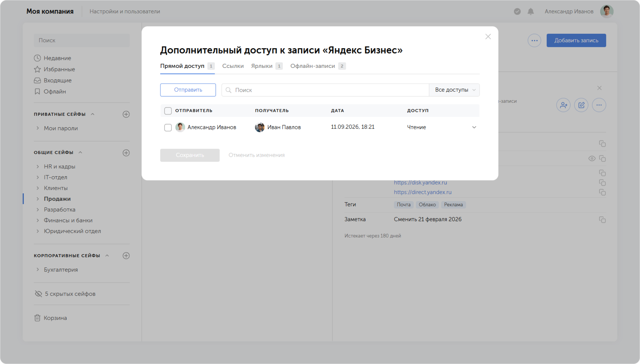Open the Чтение access dropdown
This screenshot has width=640, height=364.
tap(442, 127)
